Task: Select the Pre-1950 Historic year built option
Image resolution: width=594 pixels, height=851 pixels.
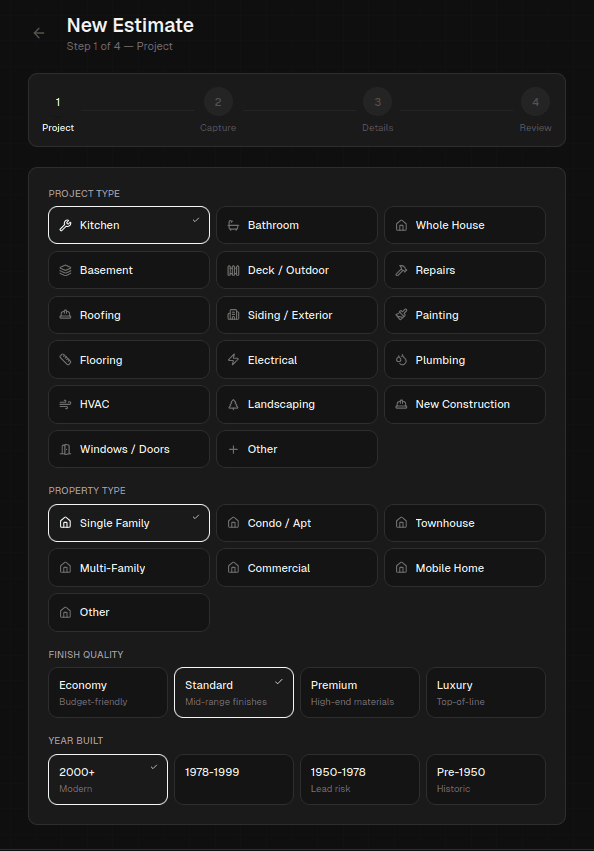Action: coord(486,779)
